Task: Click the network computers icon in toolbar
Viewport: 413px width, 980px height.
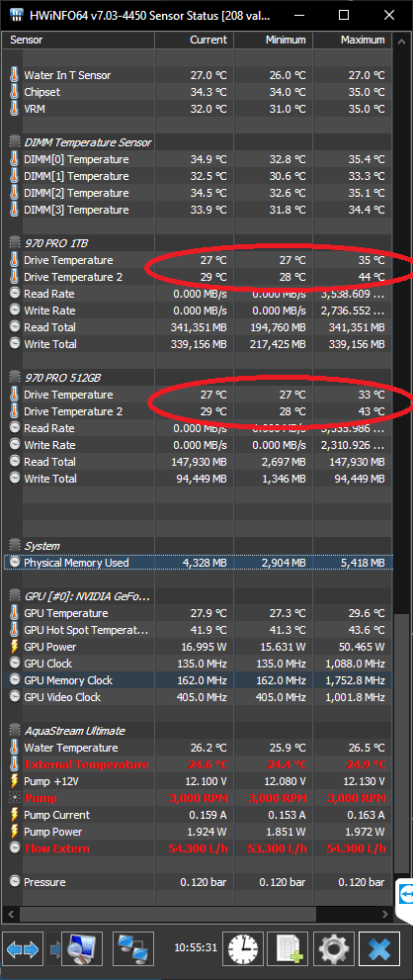Action: [x=133, y=950]
